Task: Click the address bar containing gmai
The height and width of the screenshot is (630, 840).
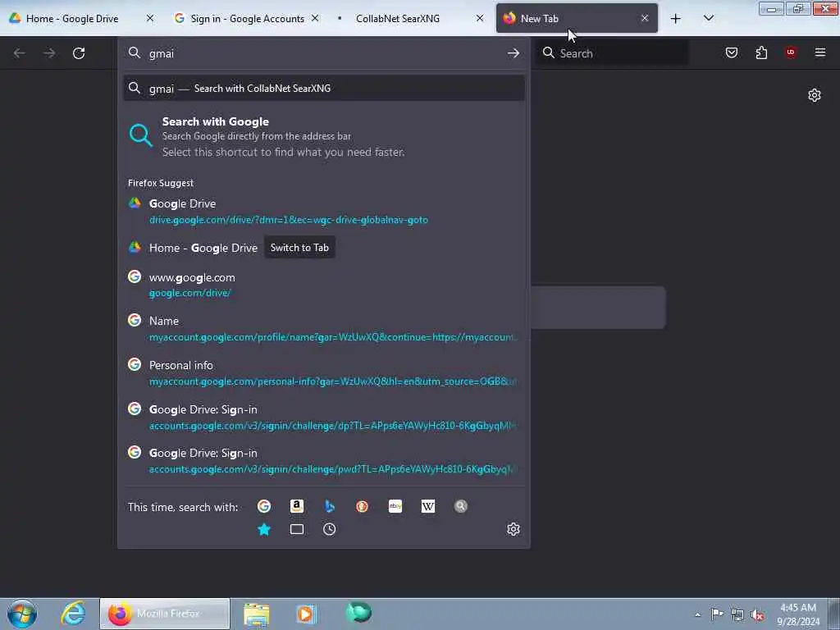Action: 322,53
